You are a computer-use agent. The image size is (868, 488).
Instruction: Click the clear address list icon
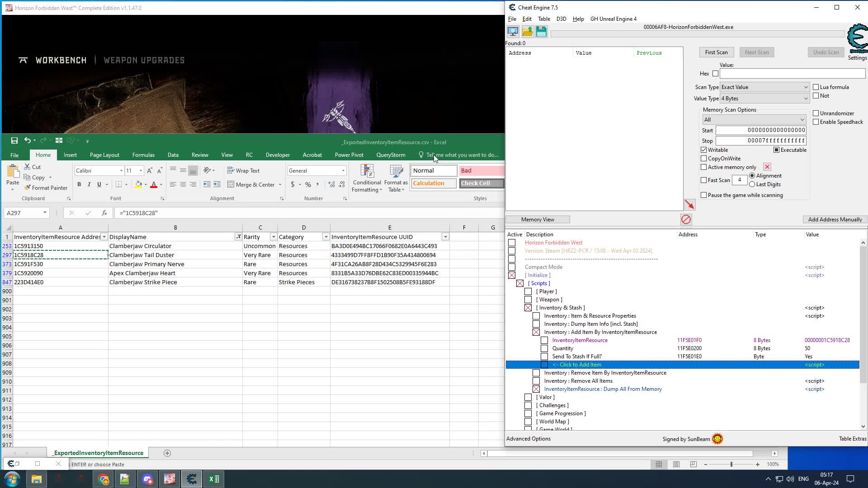click(x=686, y=220)
